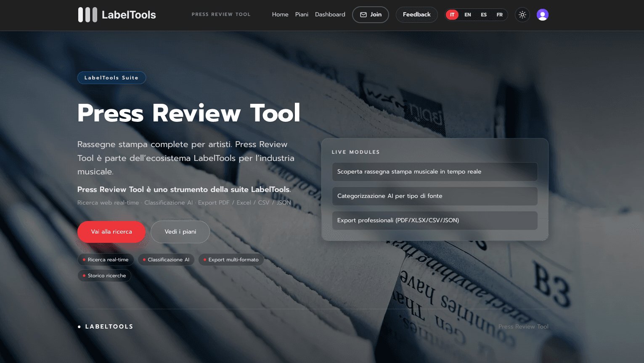This screenshot has width=644, height=363.
Task: Navigate to the Piani menu item
Action: [x=302, y=14]
